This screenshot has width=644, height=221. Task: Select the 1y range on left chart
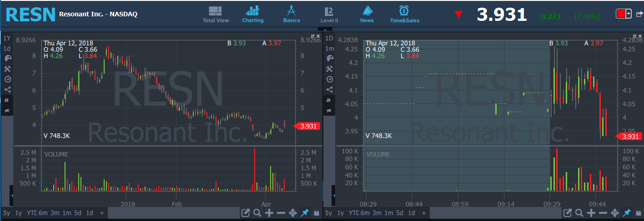[x=18, y=213]
